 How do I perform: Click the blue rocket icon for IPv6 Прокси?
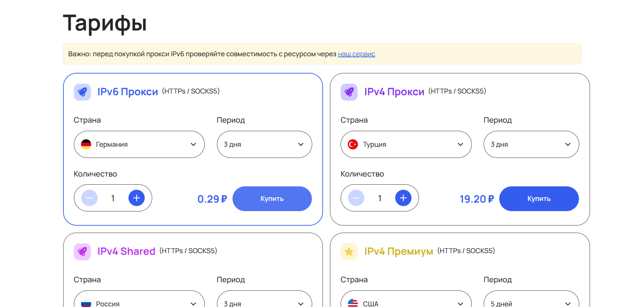tap(82, 92)
